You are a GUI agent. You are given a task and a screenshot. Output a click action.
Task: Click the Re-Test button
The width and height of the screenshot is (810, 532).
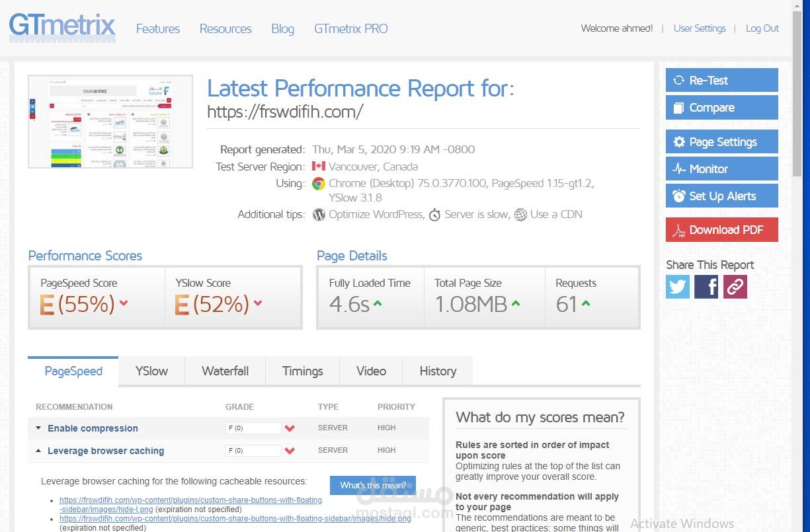pyautogui.click(x=722, y=81)
